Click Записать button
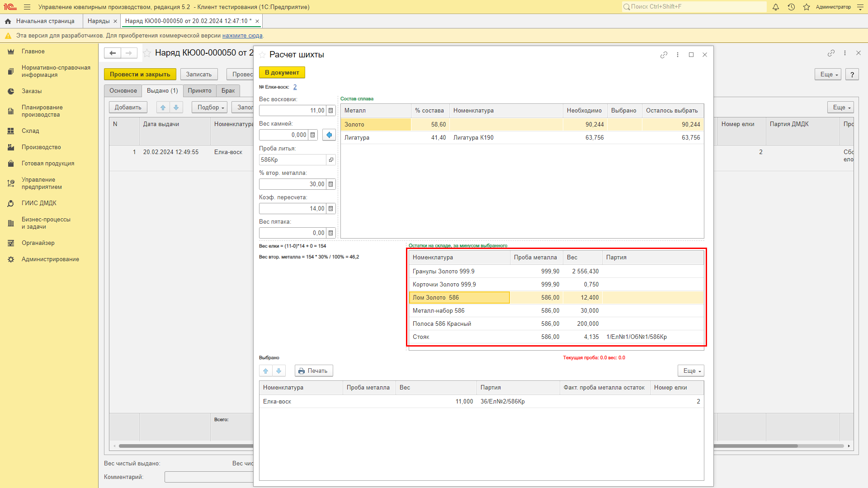The height and width of the screenshot is (488, 868). tap(199, 75)
